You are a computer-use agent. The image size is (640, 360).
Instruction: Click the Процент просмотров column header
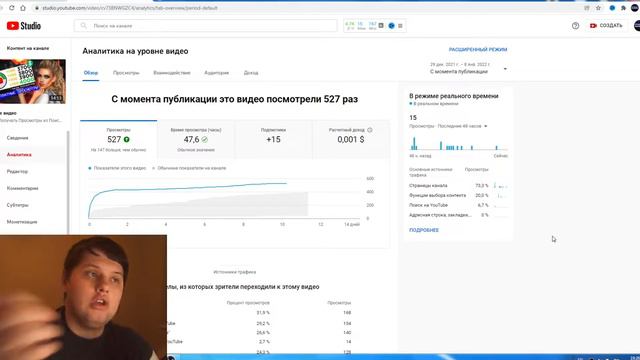coord(248,303)
